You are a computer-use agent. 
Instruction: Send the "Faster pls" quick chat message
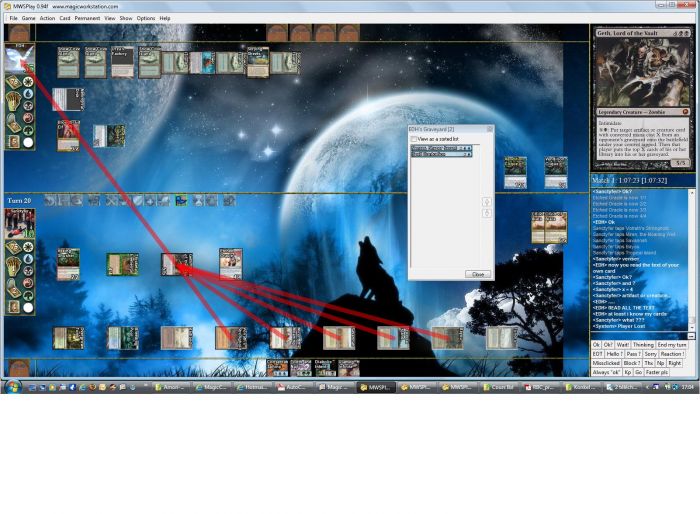pyautogui.click(x=657, y=372)
